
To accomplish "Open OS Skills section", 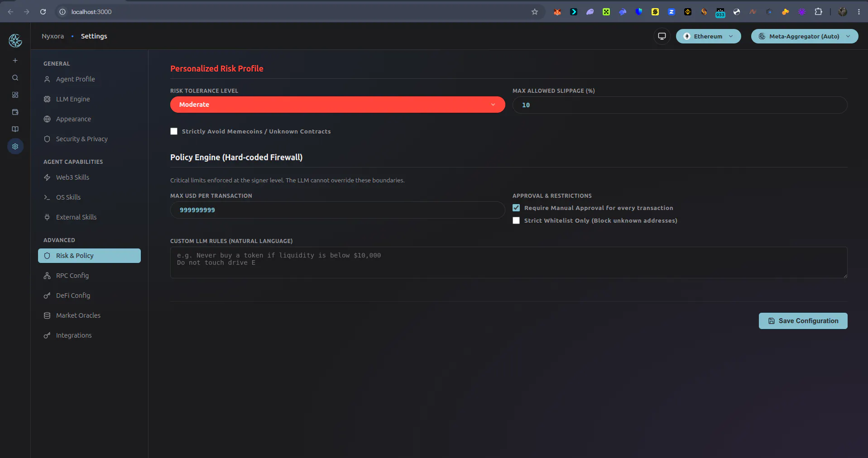I will click(89, 197).
